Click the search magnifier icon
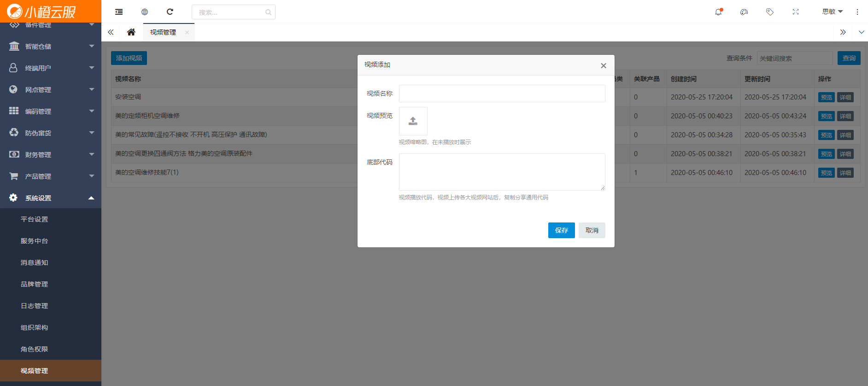868x386 pixels. (268, 12)
